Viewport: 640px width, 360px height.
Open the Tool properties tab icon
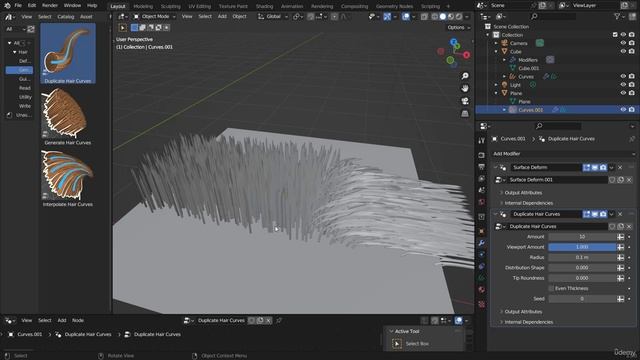click(x=482, y=140)
